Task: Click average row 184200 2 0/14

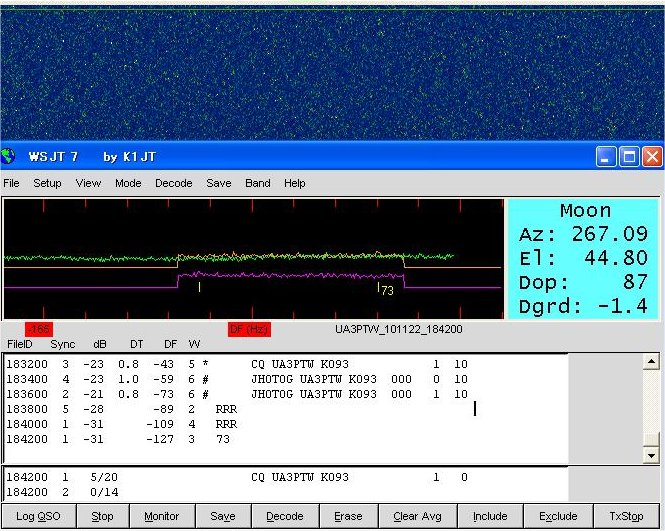Action: [x=63, y=492]
